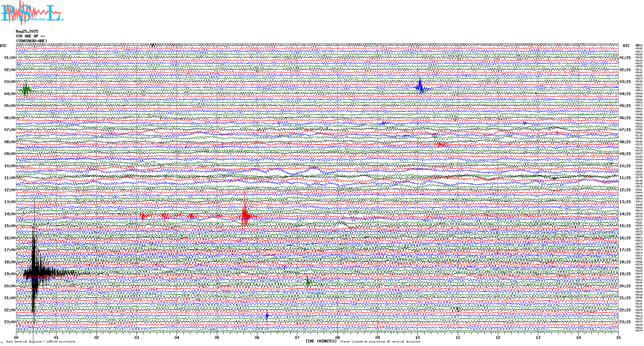Click the '13:00' hour label
This screenshot has height=346, width=644.
[x=10, y=202]
